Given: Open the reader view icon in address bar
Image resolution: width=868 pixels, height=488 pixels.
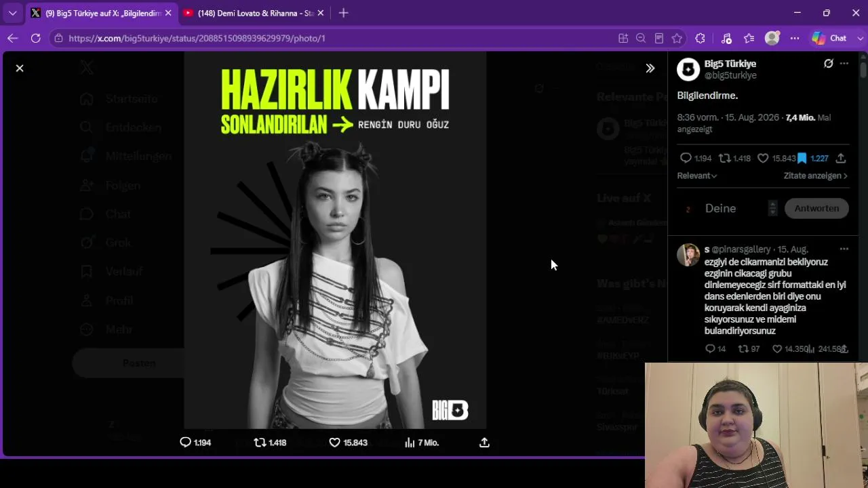Looking at the screenshot, I should (659, 38).
